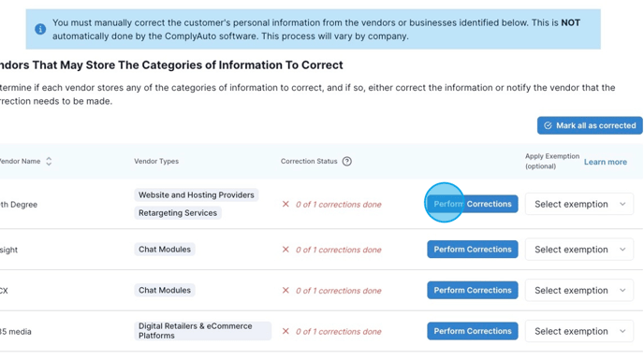Click the Digital Retailers & eCommerce Platforms tag
Screen dimensions: 644x359
(203, 331)
